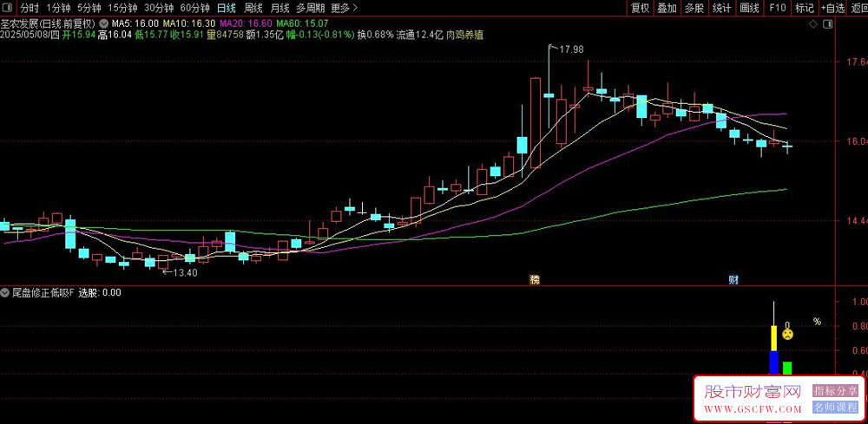The image size is (868, 424).
Task: Click the MA5: 16.00 value
Action: coord(135,24)
